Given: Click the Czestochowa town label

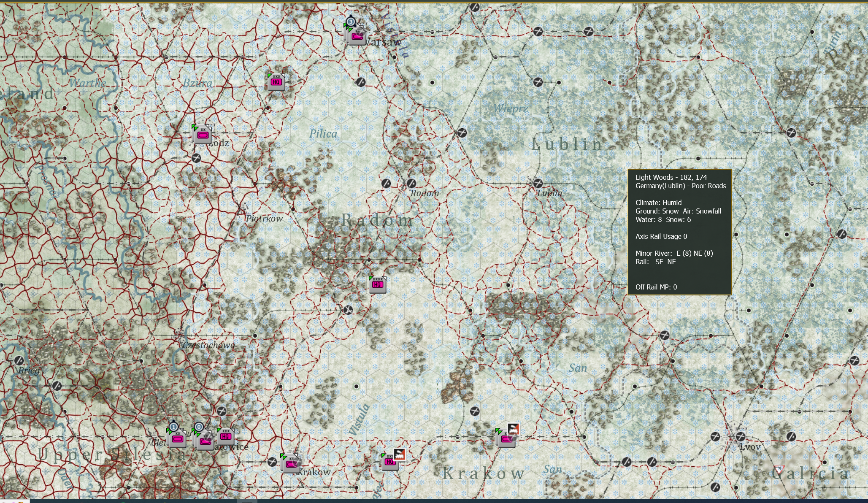Looking at the screenshot, I should tap(209, 345).
